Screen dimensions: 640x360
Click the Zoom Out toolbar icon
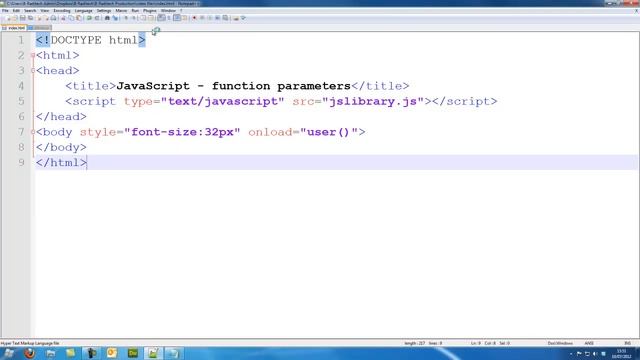(x=134, y=18)
